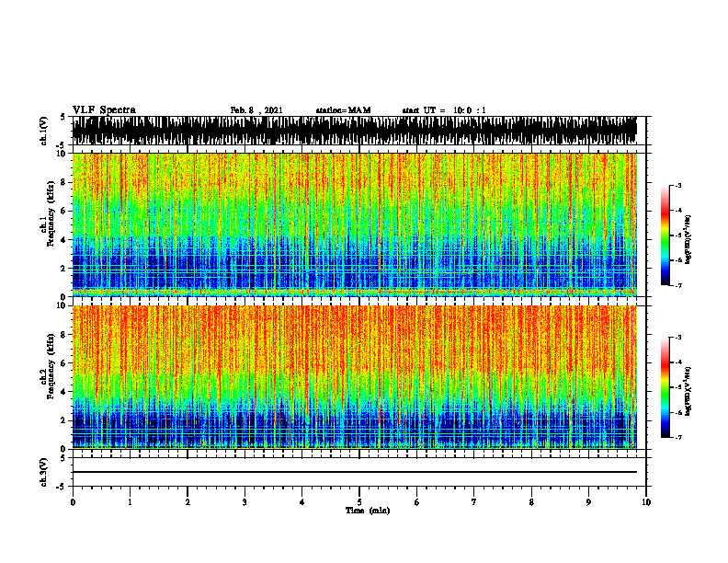
Task: Click the 6 kHz tick on ch.2 axis
Action: pos(63,362)
